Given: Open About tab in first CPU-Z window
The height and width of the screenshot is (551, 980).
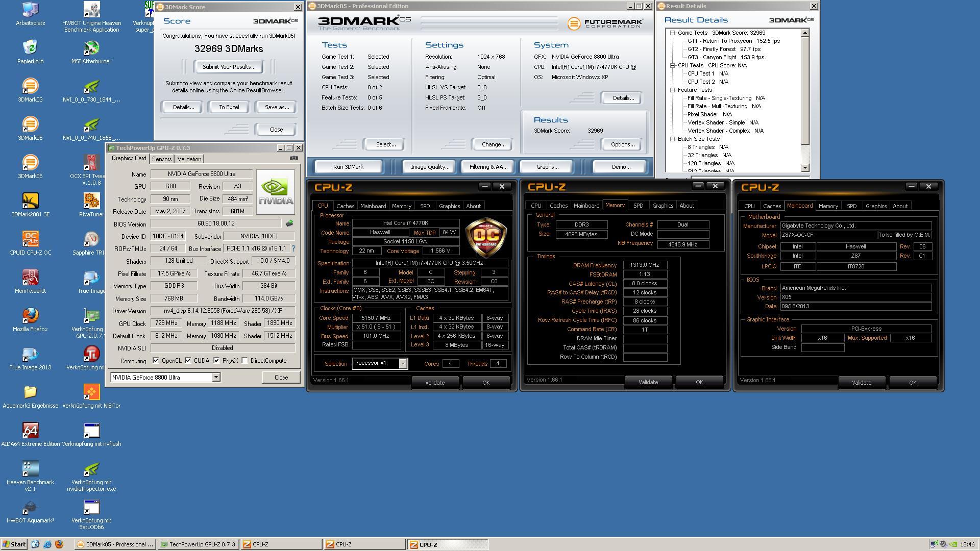Looking at the screenshot, I should [x=473, y=206].
